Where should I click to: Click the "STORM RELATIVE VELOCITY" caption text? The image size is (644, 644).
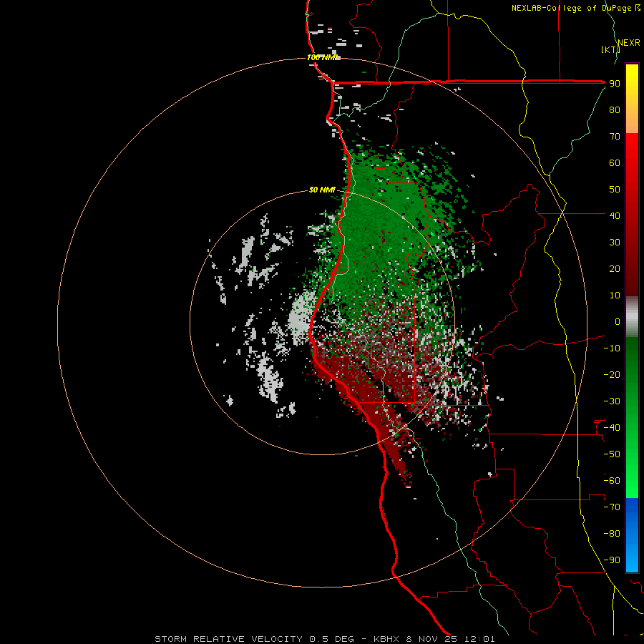coord(228,639)
